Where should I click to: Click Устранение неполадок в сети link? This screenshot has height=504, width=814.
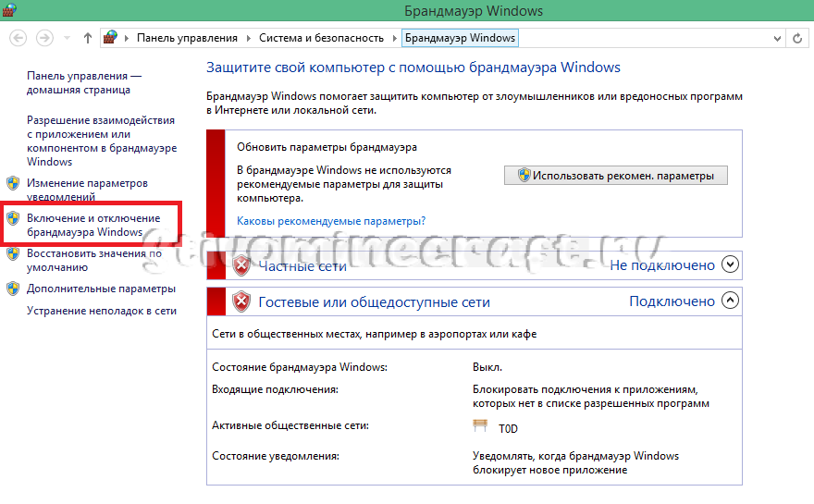[x=102, y=311]
